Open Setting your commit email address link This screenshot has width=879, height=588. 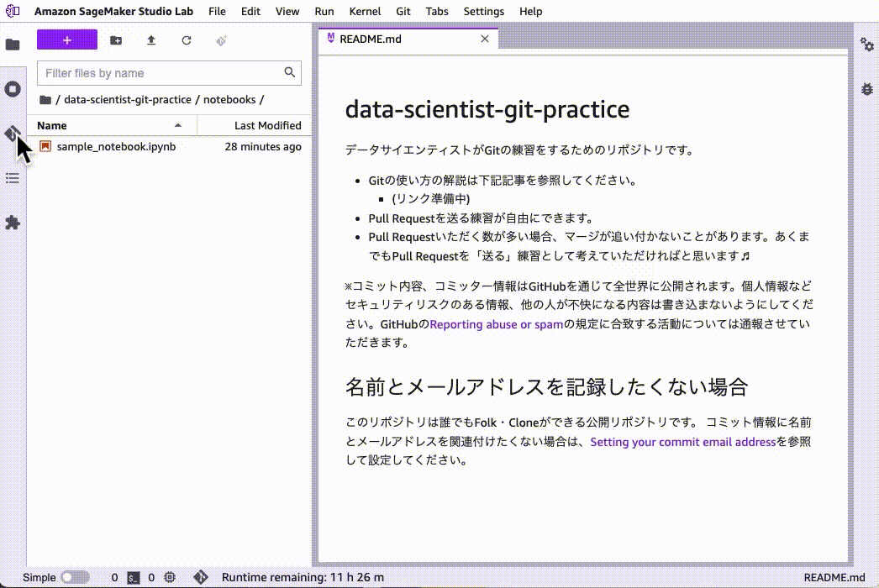pos(683,442)
